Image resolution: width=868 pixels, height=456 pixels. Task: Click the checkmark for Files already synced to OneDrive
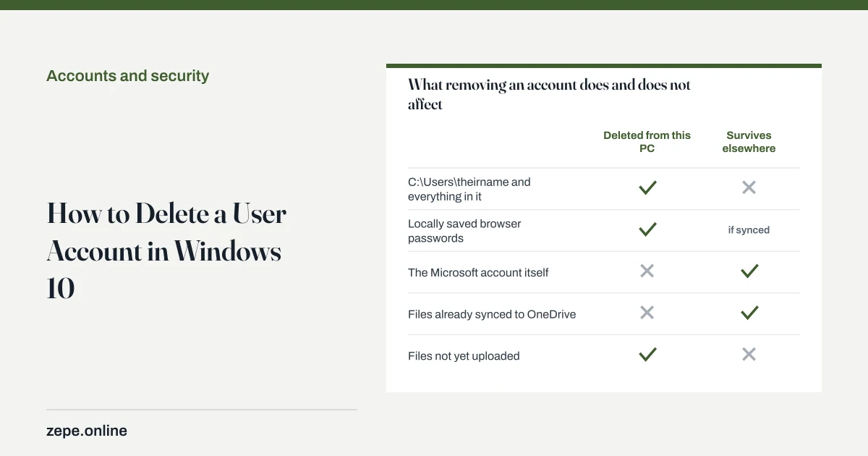[749, 313]
